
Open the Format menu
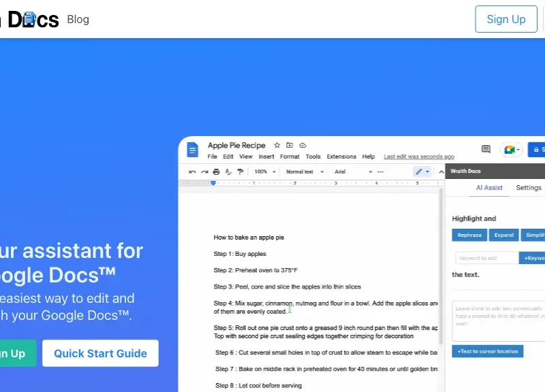[290, 157]
